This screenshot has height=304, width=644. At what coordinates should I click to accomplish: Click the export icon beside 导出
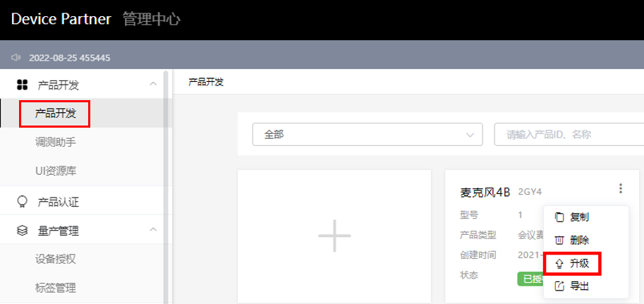tap(560, 286)
